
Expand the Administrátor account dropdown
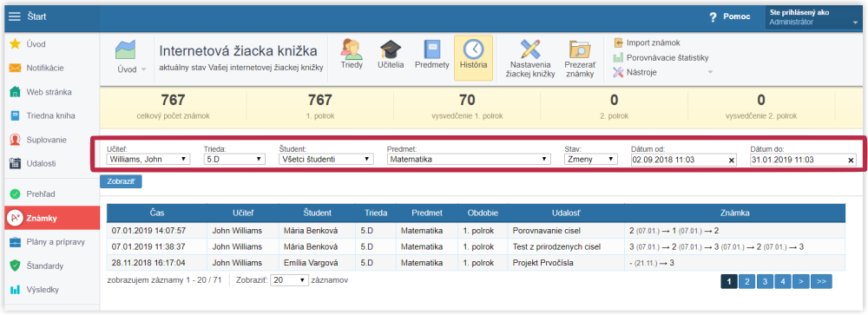click(x=855, y=23)
